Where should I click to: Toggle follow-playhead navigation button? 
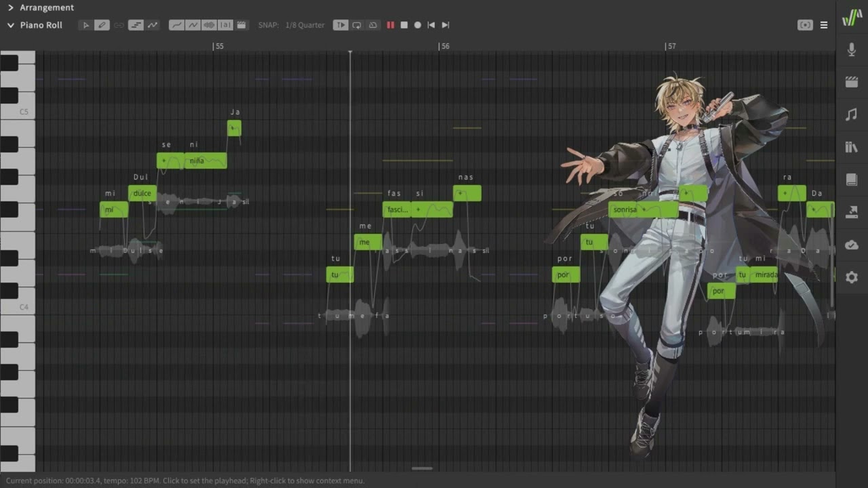(x=340, y=25)
